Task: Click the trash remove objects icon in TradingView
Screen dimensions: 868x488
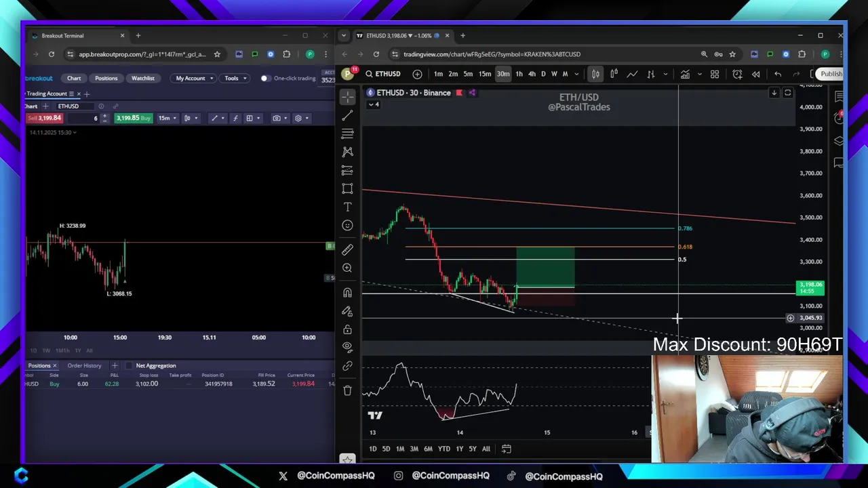Action: pyautogui.click(x=347, y=390)
